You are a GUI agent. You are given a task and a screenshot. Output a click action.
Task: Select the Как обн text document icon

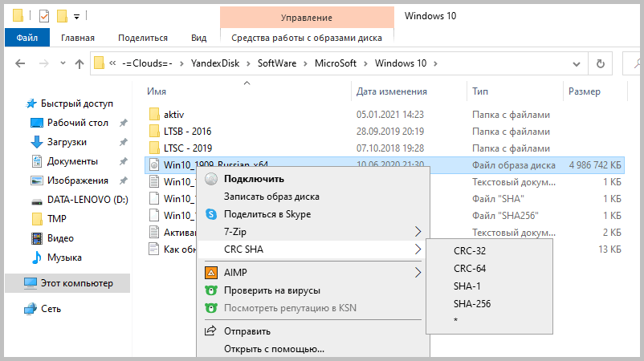[154, 249]
